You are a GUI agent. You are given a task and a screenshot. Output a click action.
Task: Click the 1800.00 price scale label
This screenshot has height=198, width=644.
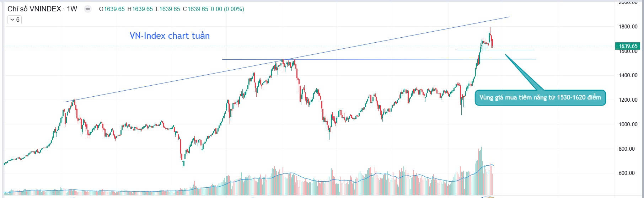[628, 27]
